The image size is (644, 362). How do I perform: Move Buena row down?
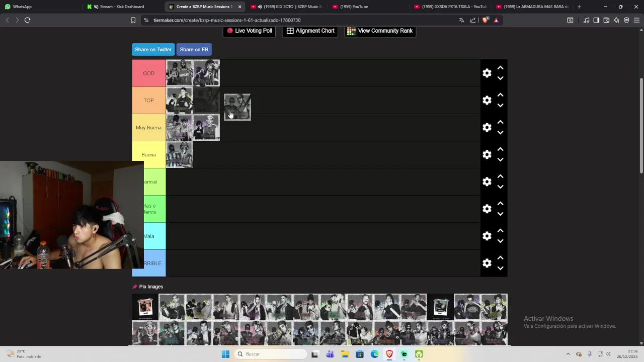(500, 160)
